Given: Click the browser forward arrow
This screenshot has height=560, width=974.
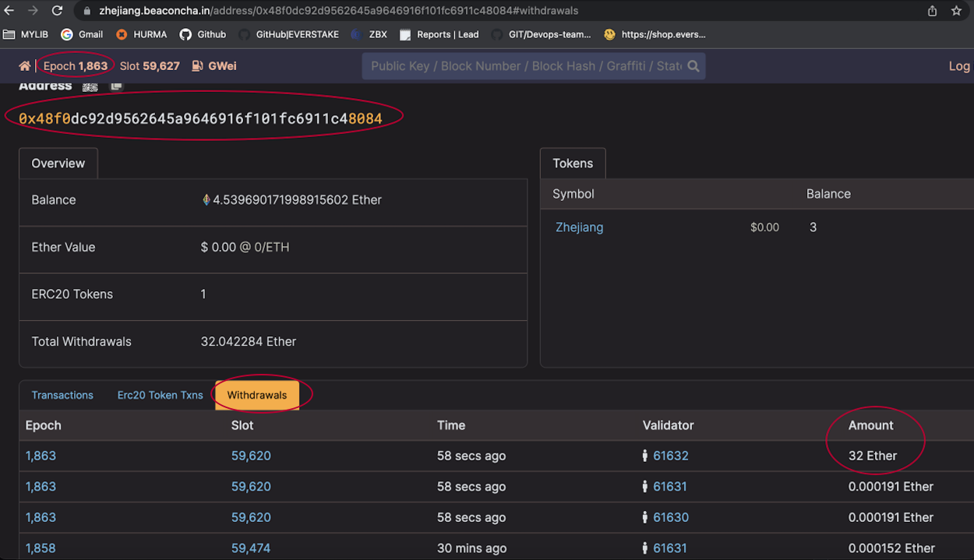Looking at the screenshot, I should [x=33, y=11].
